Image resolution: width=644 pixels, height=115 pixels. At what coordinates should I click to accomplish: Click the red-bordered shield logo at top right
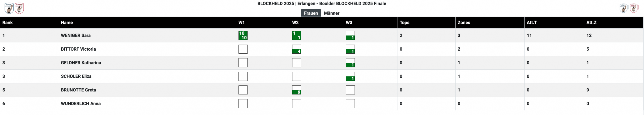[634, 8]
